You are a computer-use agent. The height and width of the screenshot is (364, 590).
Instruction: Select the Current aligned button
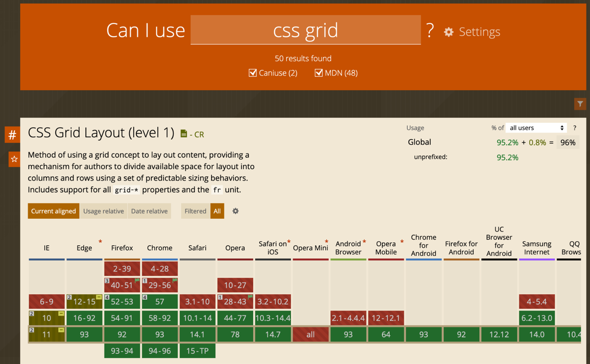54,211
